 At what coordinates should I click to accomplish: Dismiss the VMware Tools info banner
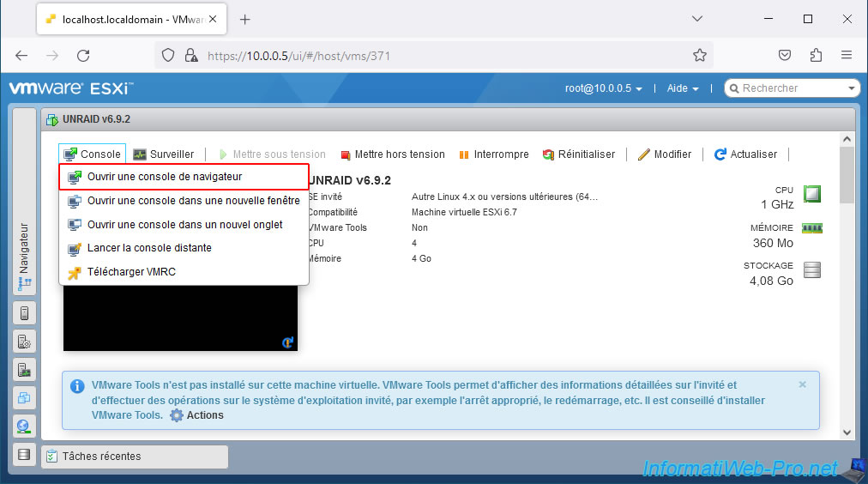point(802,384)
